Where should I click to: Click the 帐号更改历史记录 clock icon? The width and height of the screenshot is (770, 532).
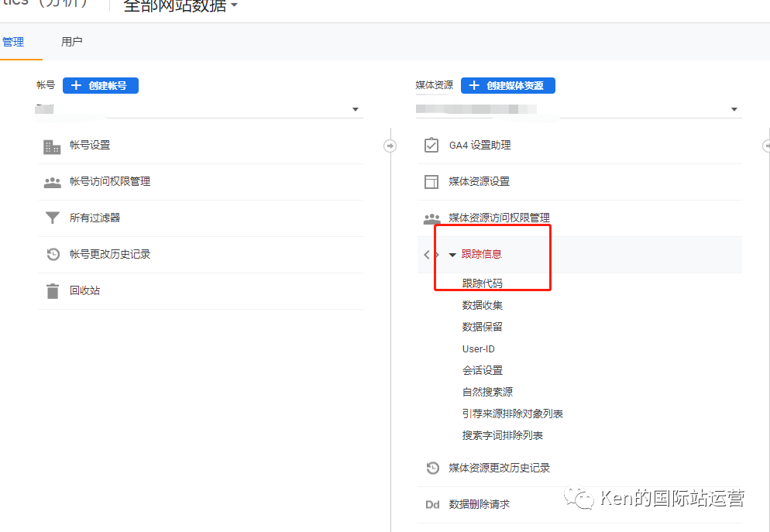pyautogui.click(x=52, y=255)
